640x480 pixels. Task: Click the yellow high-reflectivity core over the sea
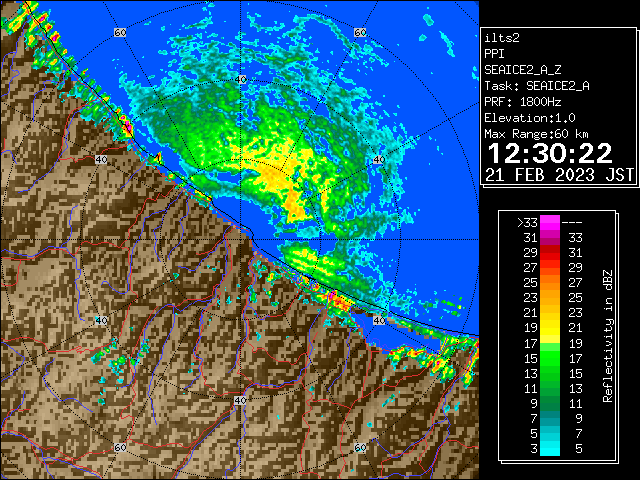click(282, 180)
